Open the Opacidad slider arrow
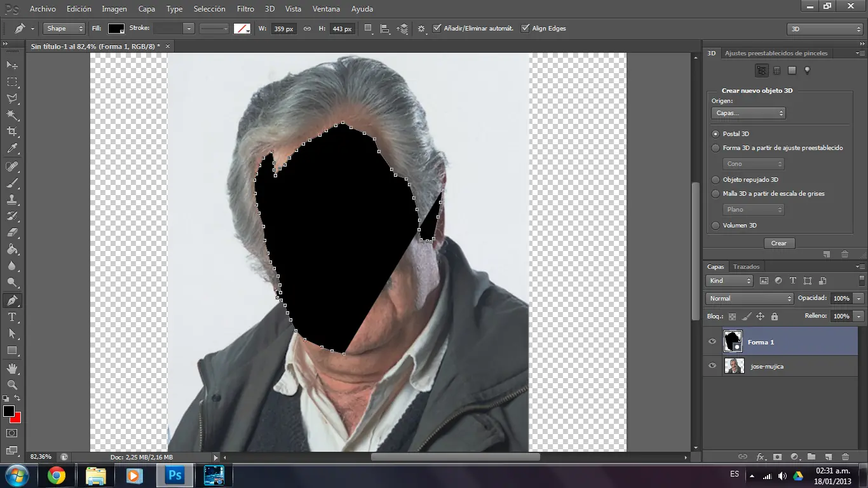This screenshot has height=488, width=868. tap(859, 299)
